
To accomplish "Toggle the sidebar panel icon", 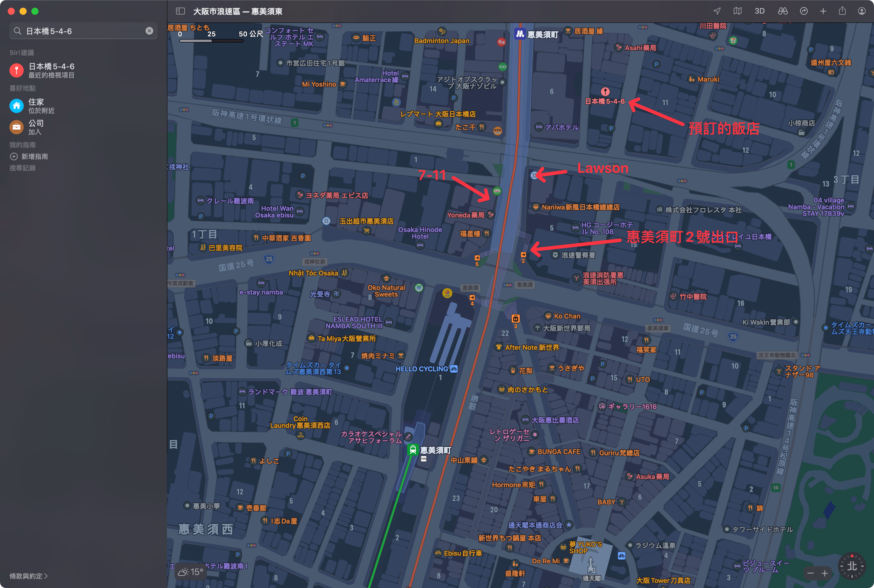I will (180, 11).
